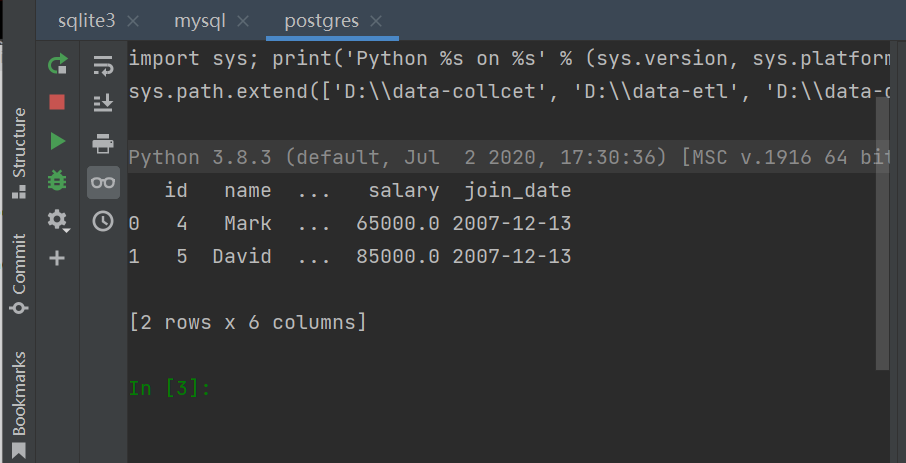The width and height of the screenshot is (906, 463).
Task: Select the postgres tab
Action: [x=321, y=21]
